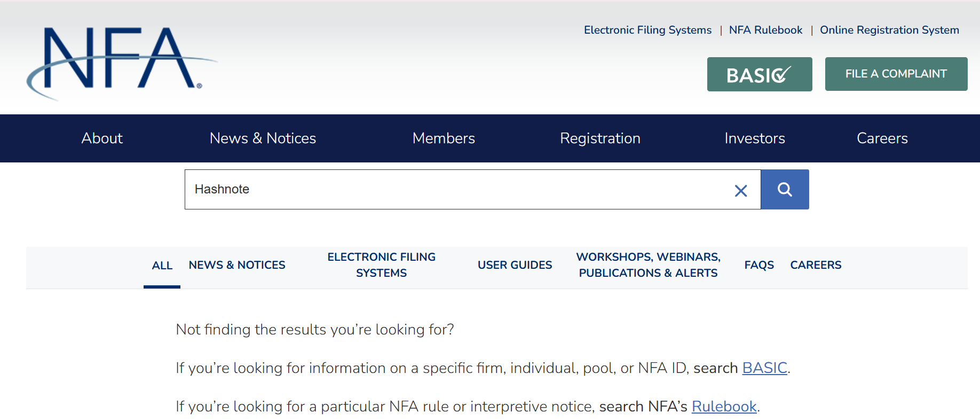Follow the BASIC link in the help text
This screenshot has width=980, height=420.
[765, 368]
